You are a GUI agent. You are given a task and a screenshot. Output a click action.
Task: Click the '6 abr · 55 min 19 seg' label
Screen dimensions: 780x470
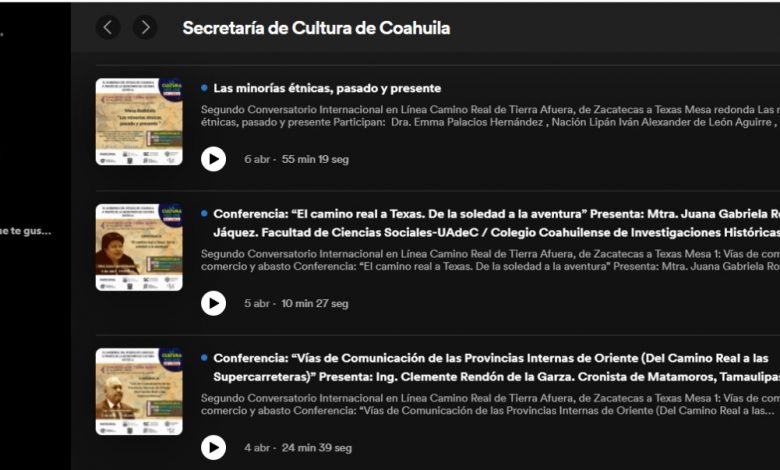[296, 159]
